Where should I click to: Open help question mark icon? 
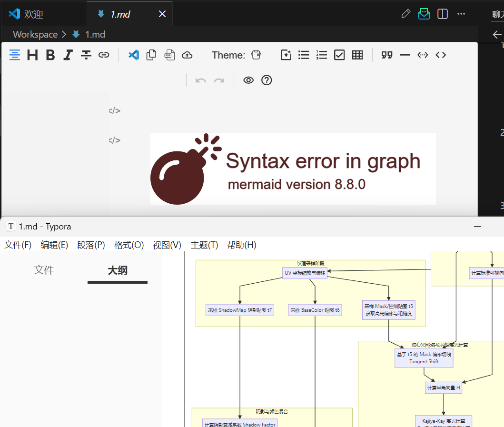[267, 80]
